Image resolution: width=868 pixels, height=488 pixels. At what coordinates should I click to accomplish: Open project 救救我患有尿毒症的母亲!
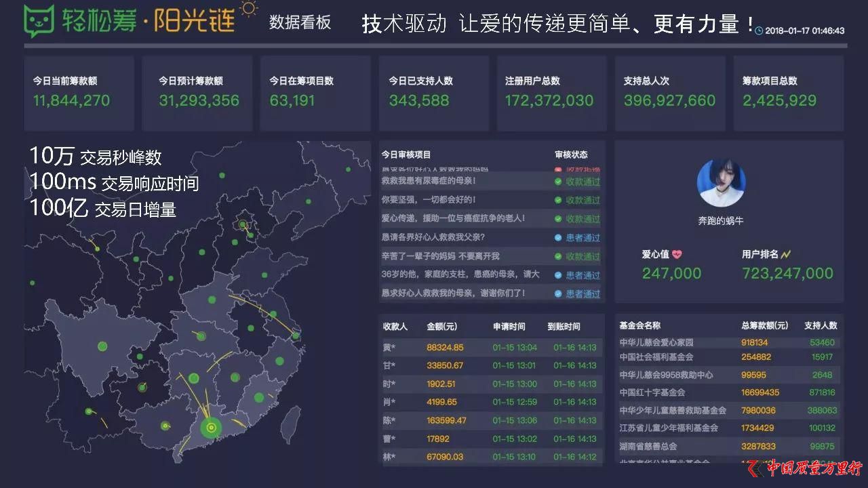point(429,181)
